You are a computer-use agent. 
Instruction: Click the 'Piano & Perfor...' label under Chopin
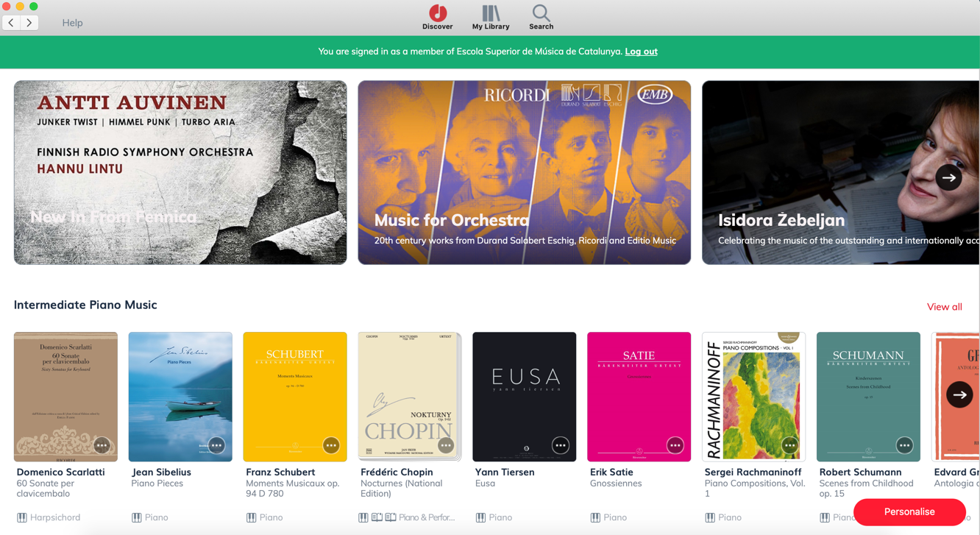click(x=427, y=517)
